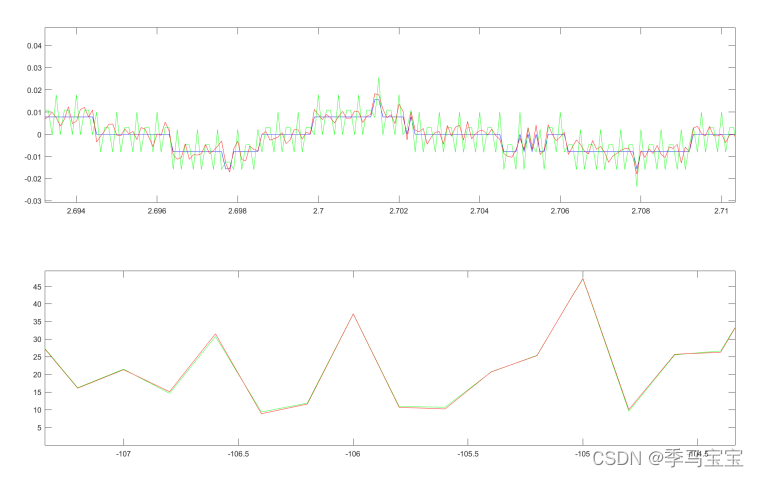
Task: Click the 2.696 x-axis tick label
Action: [x=157, y=211]
